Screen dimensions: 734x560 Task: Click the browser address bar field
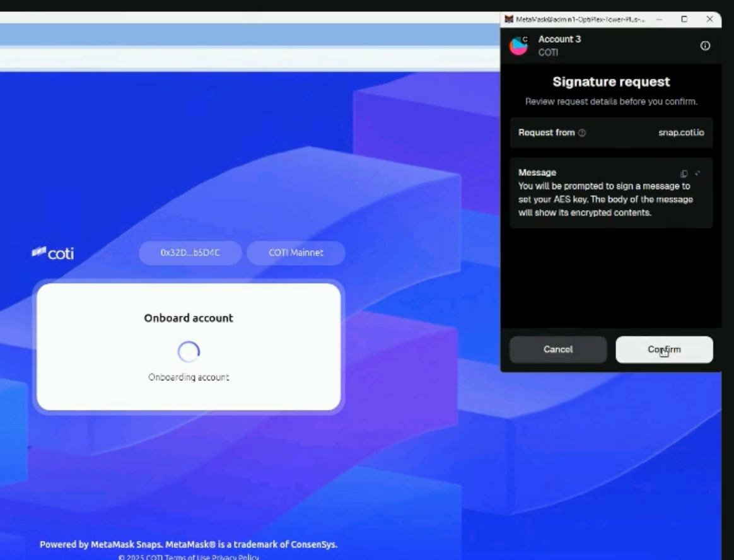coord(252,58)
